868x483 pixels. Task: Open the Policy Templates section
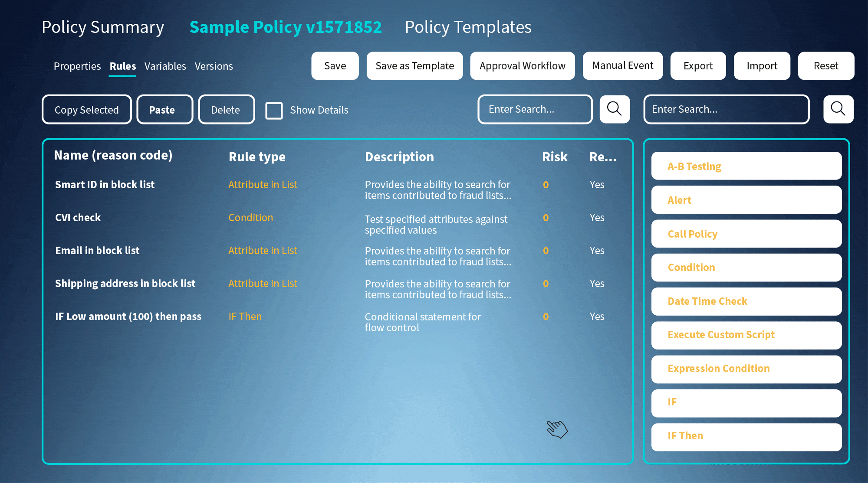[468, 27]
